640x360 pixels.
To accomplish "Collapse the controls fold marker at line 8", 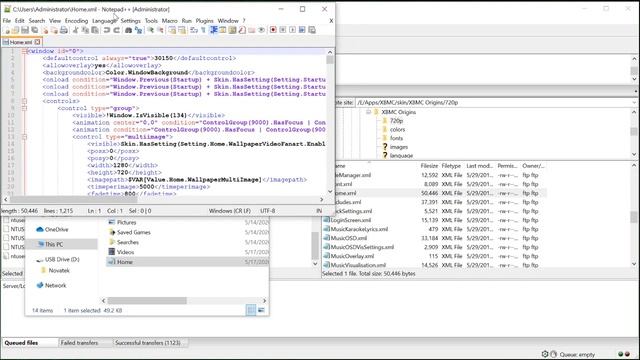I will (24, 101).
